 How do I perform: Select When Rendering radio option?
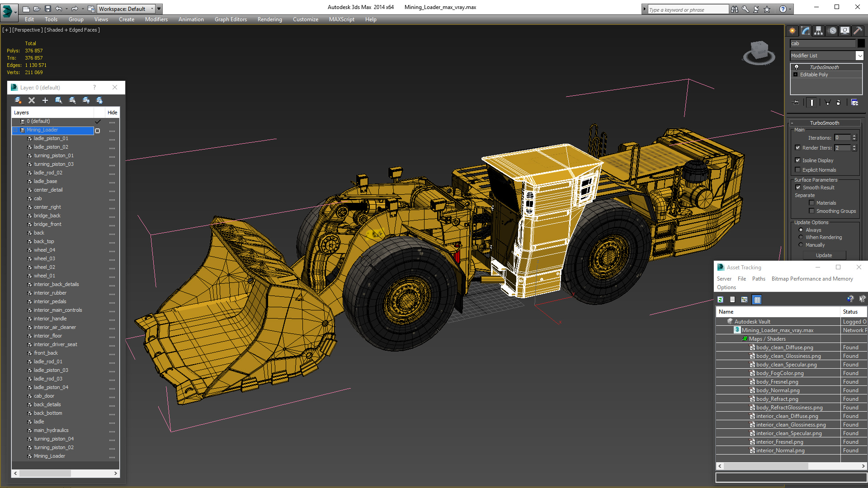tap(801, 237)
